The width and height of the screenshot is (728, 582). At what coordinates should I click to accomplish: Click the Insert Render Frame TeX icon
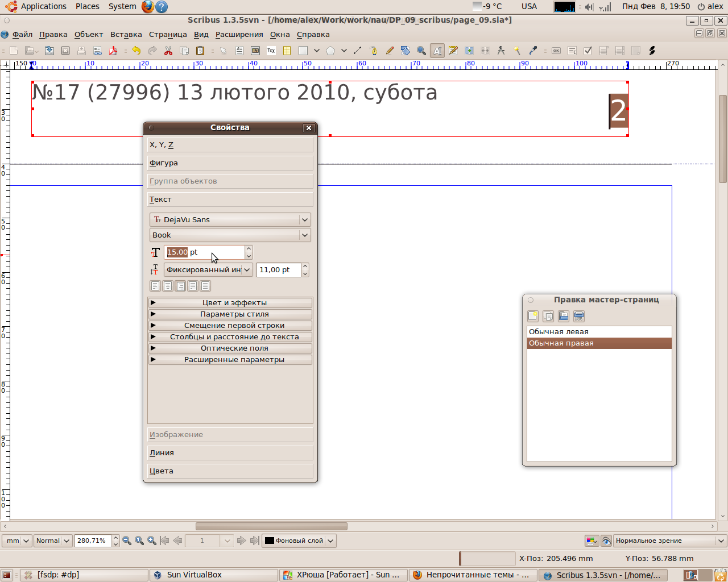(x=271, y=51)
